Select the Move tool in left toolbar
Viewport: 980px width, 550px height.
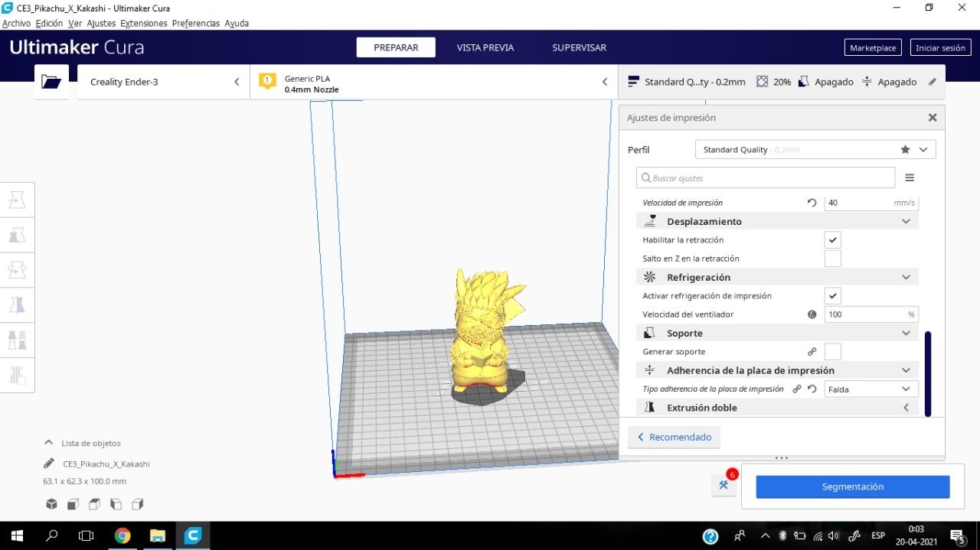(17, 200)
